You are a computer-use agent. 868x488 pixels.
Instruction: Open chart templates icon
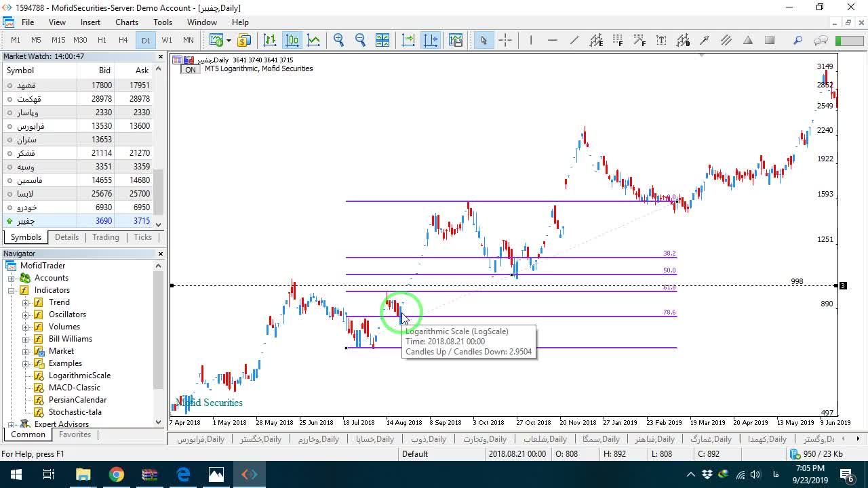tap(456, 40)
